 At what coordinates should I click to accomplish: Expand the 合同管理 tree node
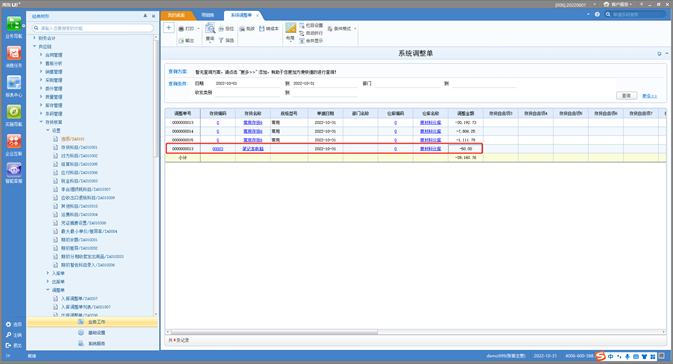pos(41,55)
